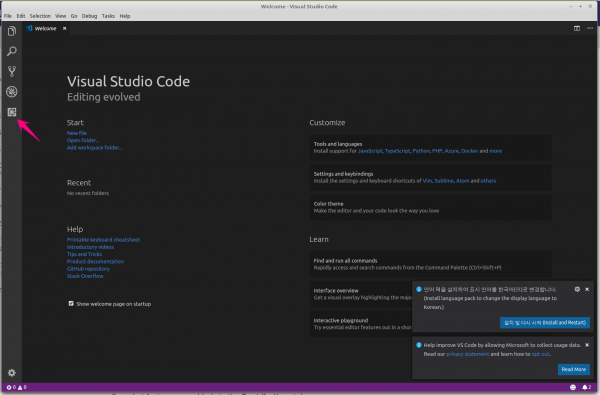The height and width of the screenshot is (395, 600).
Task: Click the others keybindings link
Action: tap(488, 181)
